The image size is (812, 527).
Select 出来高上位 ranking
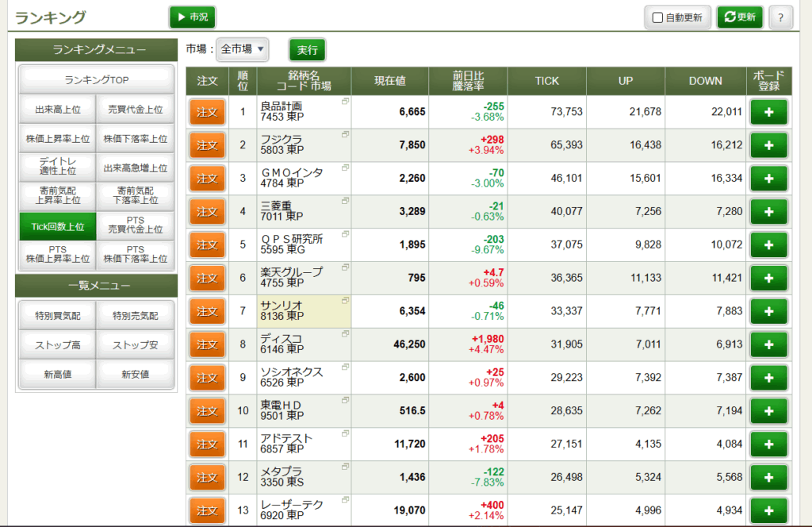[57, 110]
